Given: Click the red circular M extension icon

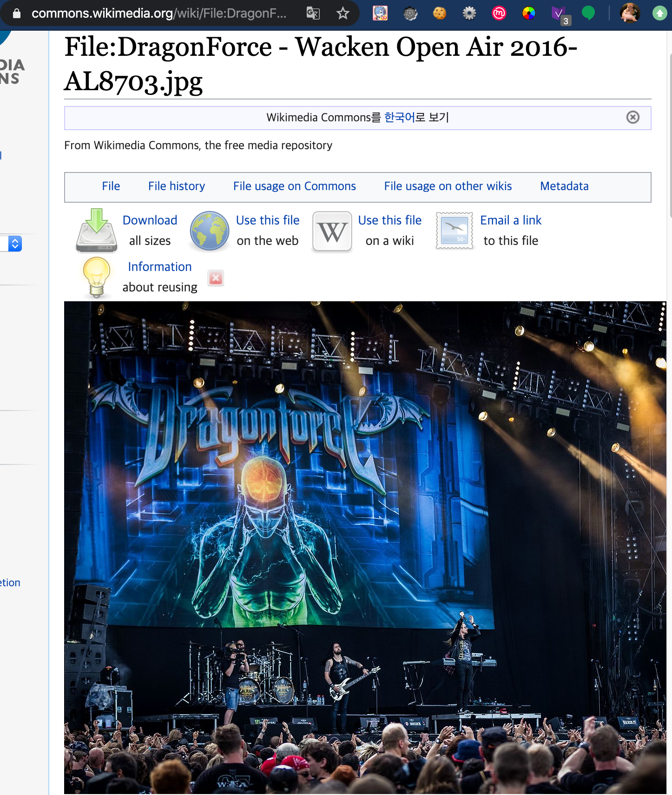Looking at the screenshot, I should [499, 13].
